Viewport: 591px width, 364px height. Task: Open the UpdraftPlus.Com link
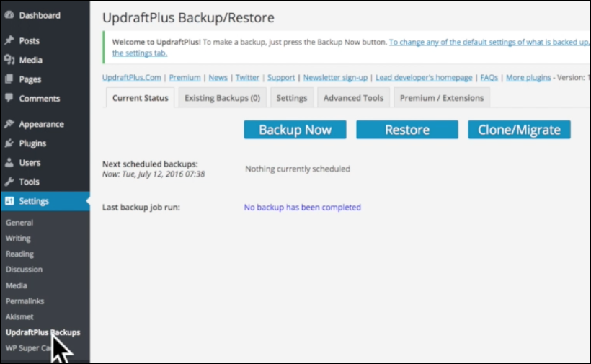(132, 77)
